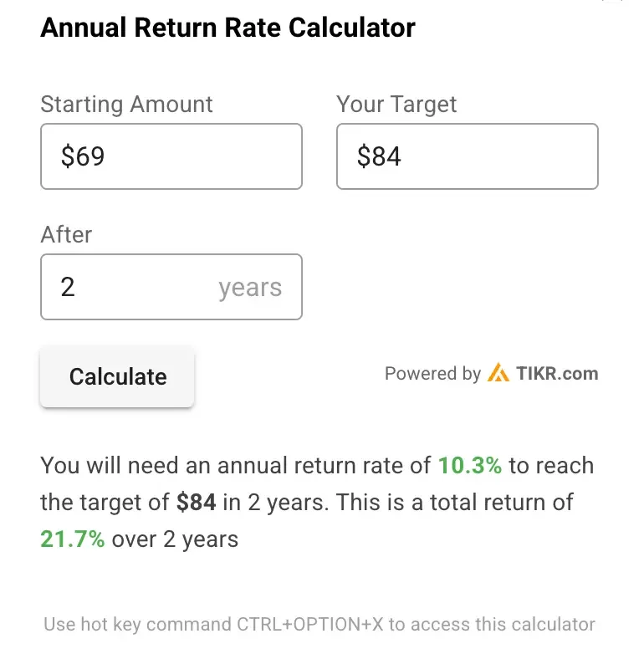Click the green 10.3% annual return value

click(469, 466)
